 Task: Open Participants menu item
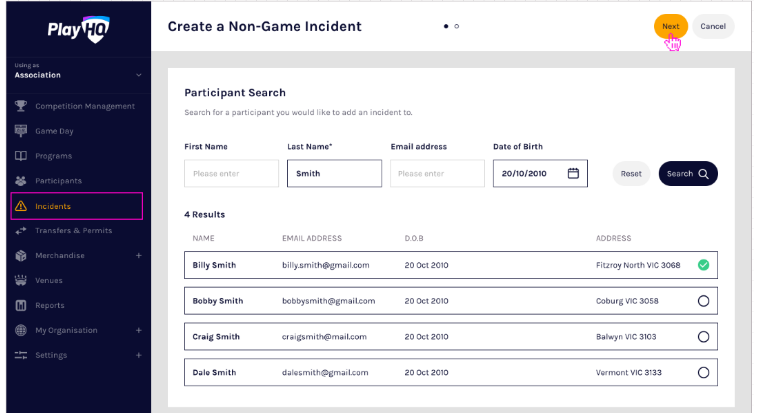pyautogui.click(x=58, y=181)
